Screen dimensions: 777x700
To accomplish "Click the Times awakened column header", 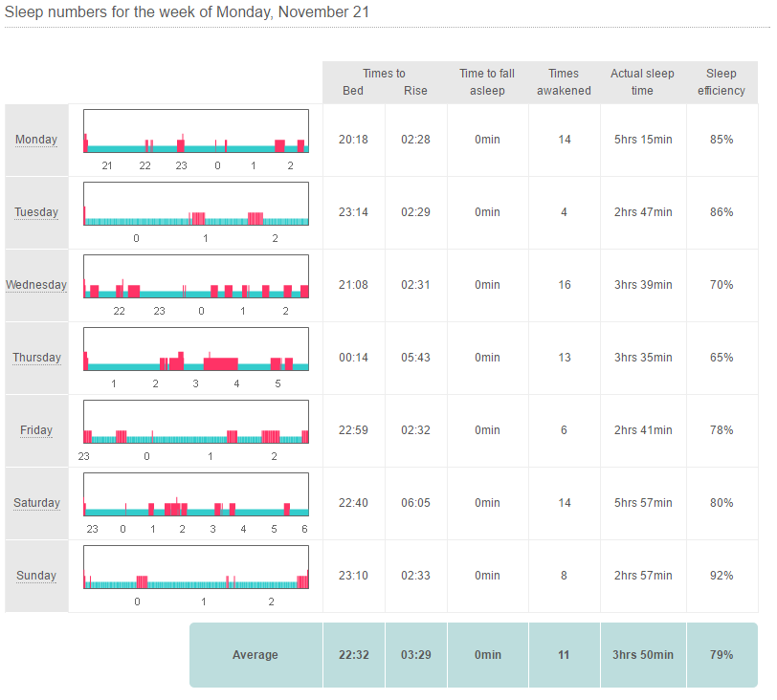I will pos(564,82).
